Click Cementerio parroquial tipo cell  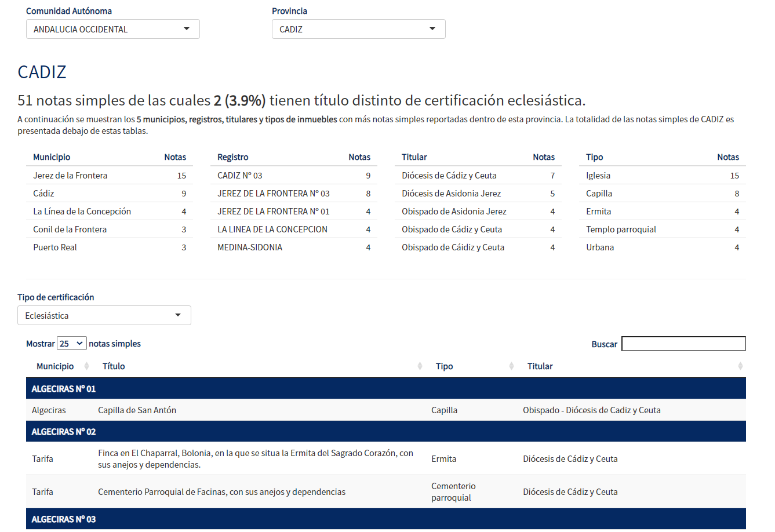[453, 491]
